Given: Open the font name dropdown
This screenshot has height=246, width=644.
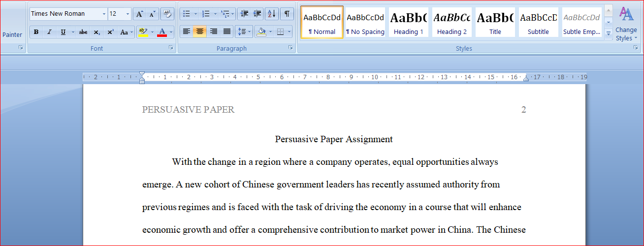Looking at the screenshot, I should tap(104, 14).
